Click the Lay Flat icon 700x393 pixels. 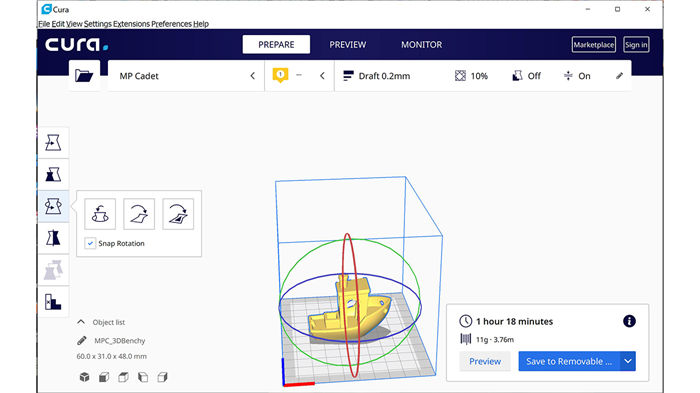pos(139,214)
